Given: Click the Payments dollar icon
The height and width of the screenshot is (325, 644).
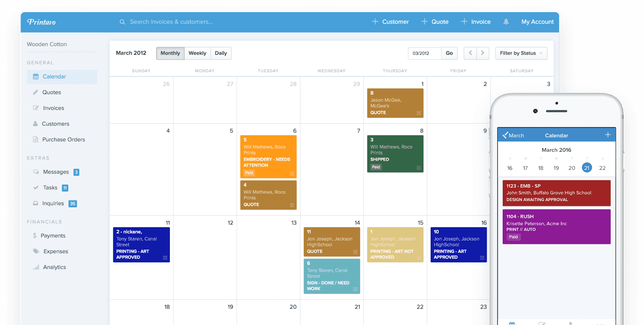Looking at the screenshot, I should coord(35,236).
